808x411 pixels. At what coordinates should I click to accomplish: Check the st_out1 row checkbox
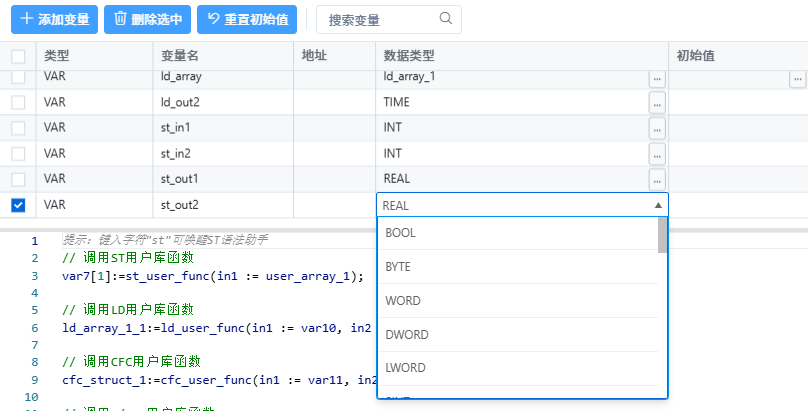[18, 179]
